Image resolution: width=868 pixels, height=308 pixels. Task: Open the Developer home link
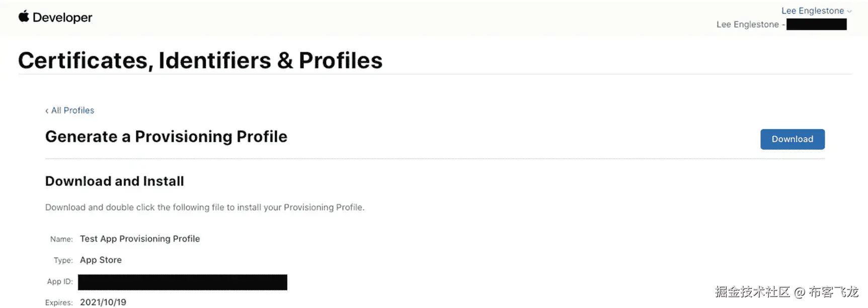tap(62, 18)
